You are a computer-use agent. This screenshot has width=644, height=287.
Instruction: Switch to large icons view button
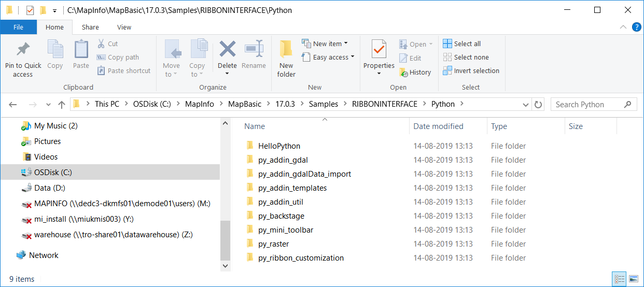pos(633,279)
